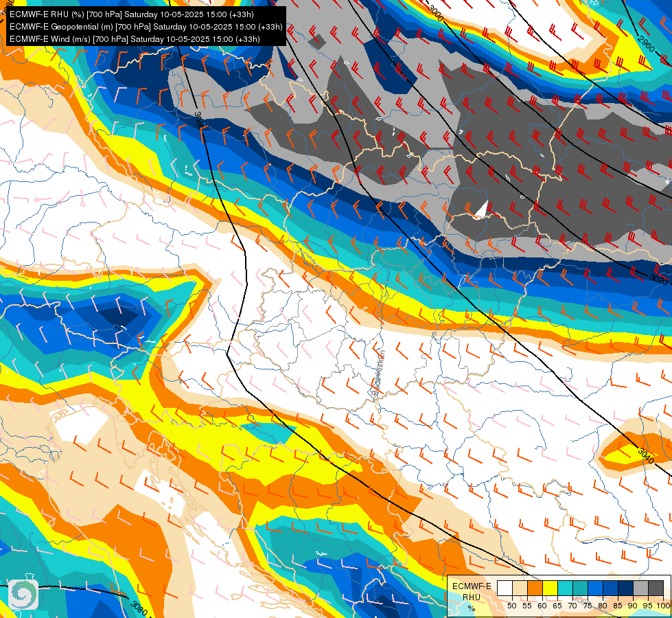
Task: Select the bright blue 75–80% legend swatch
Action: click(x=595, y=588)
